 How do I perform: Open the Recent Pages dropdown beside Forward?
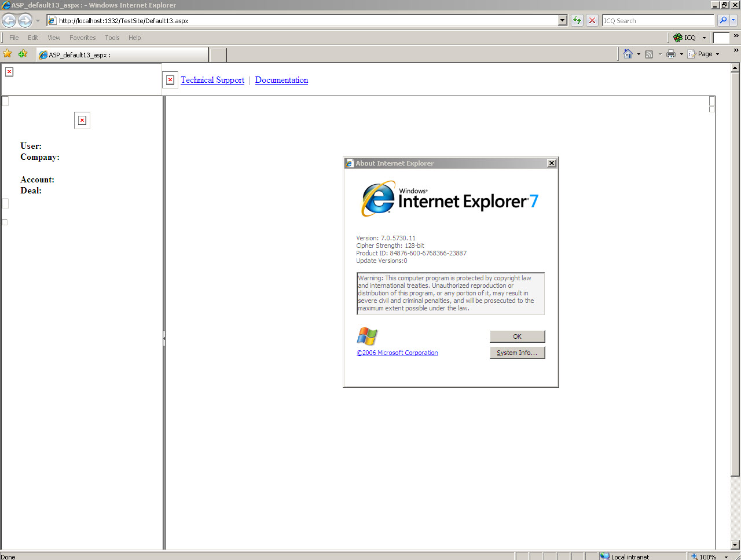38,21
